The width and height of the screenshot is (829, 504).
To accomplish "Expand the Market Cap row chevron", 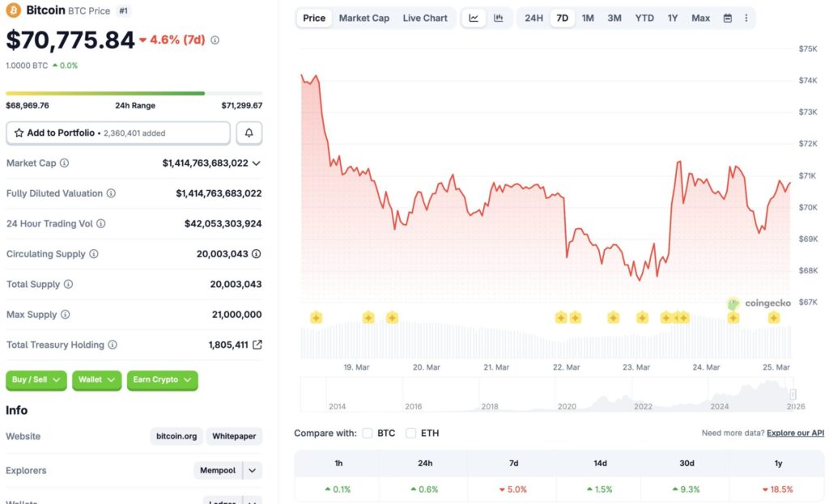I will pos(255,163).
